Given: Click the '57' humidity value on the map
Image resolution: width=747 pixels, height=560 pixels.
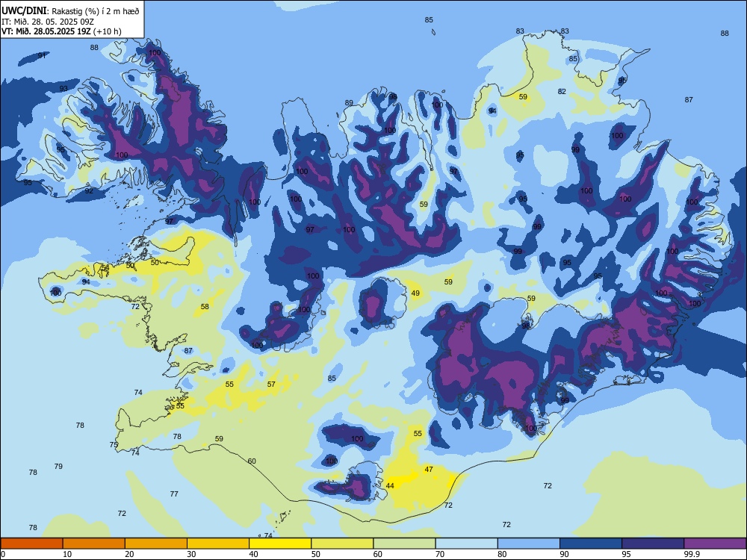Looking at the screenshot, I should tap(271, 384).
